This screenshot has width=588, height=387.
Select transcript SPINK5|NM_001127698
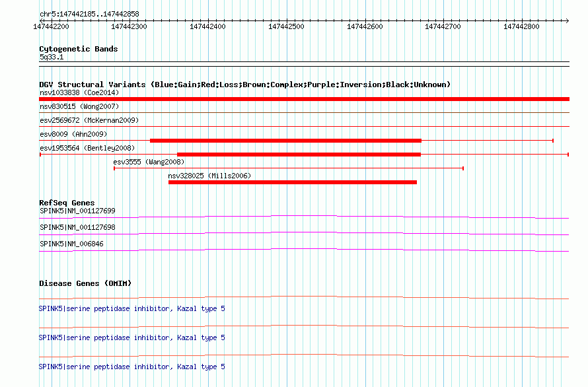tap(77, 227)
